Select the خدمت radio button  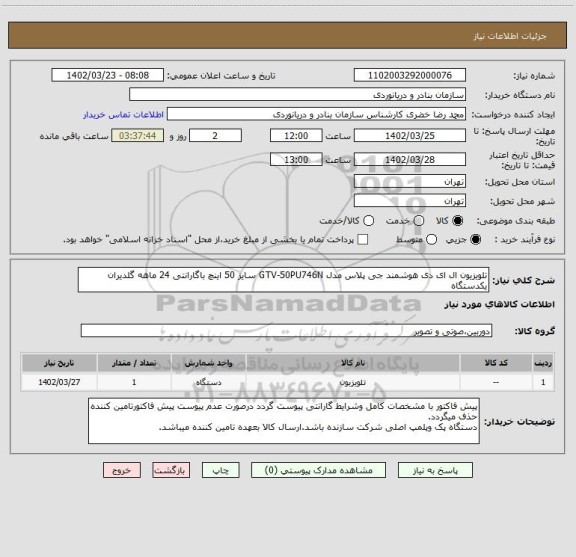coord(419,221)
